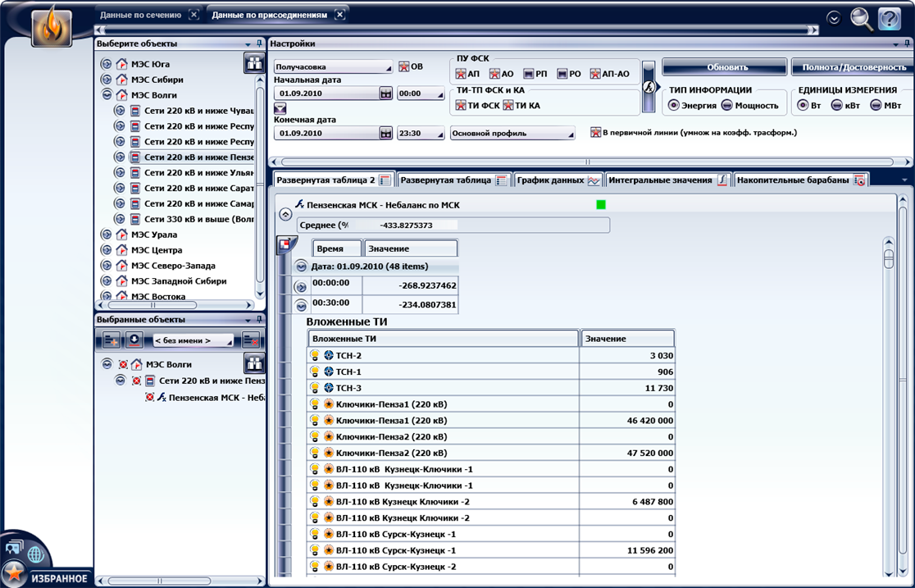
Task: Click the Обновить button
Action: [x=726, y=67]
